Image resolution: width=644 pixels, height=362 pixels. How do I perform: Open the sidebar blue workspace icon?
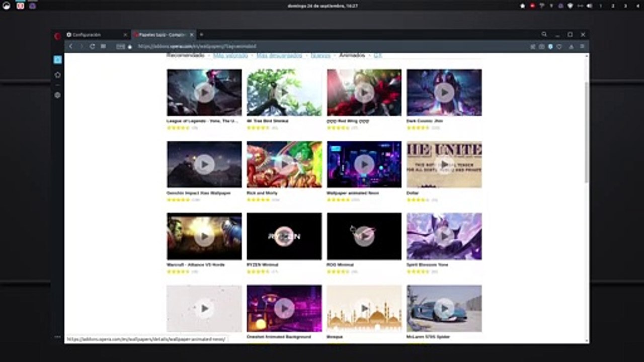[58, 60]
